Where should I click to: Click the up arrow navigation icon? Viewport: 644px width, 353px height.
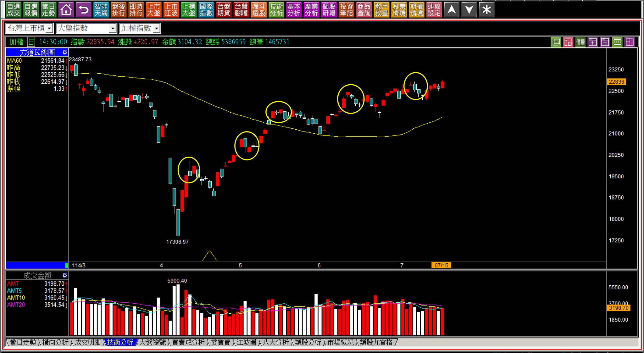click(452, 10)
